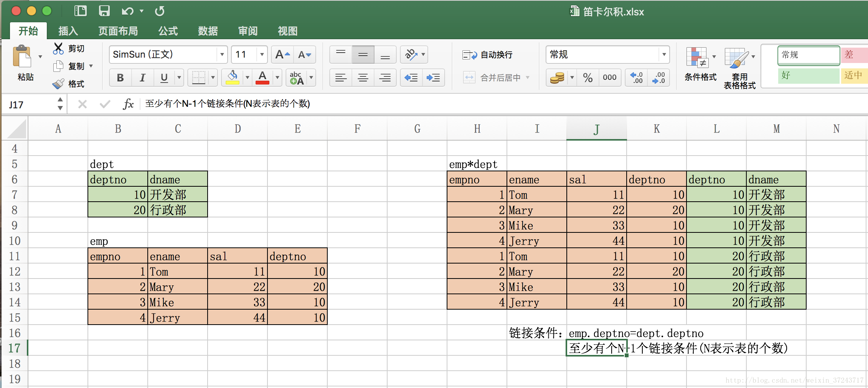Switch to 数据 ribbon tab
The height and width of the screenshot is (388, 868).
pyautogui.click(x=208, y=31)
